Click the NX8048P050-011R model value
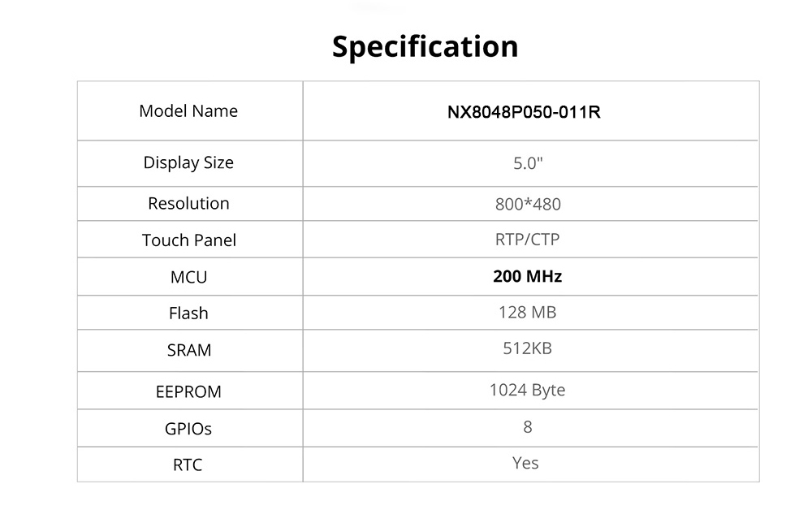The height and width of the screenshot is (523, 812). [x=524, y=112]
